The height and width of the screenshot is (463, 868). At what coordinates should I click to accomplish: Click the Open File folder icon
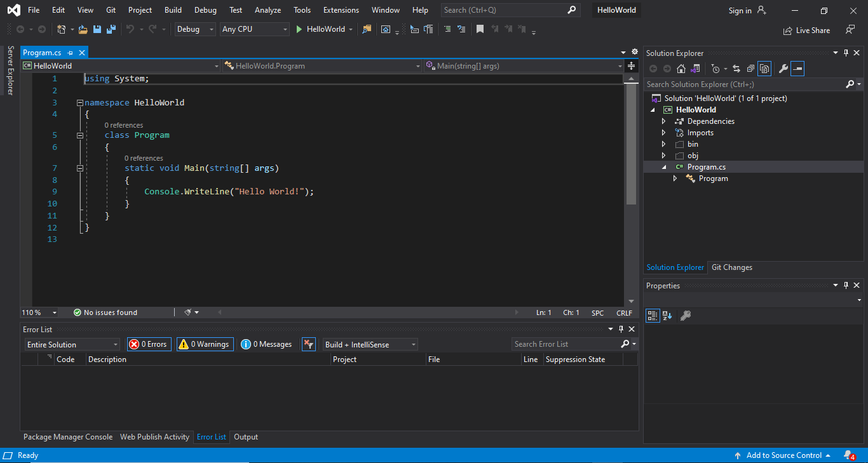(x=83, y=29)
